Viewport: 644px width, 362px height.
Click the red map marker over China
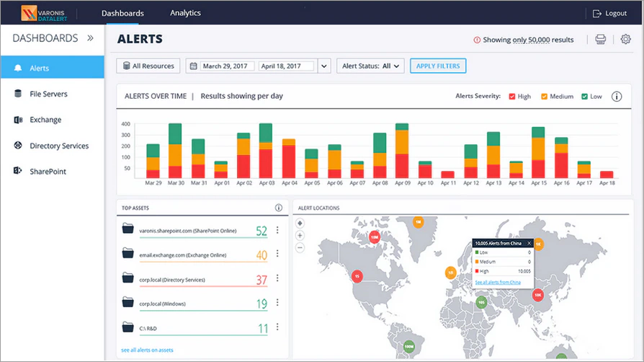538,294
